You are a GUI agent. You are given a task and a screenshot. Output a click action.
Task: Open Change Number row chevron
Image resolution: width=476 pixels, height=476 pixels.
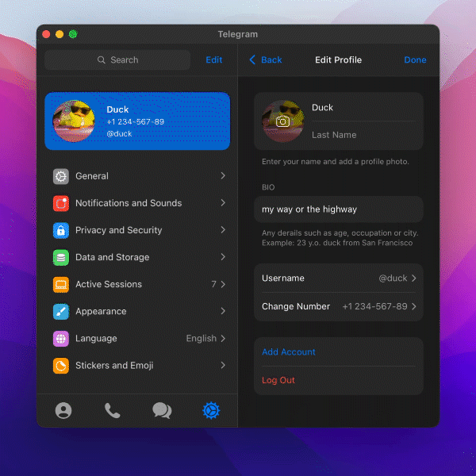(414, 306)
